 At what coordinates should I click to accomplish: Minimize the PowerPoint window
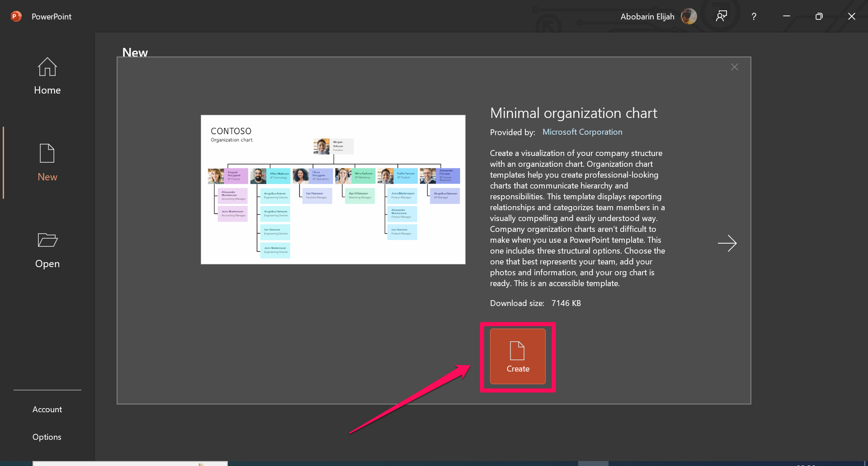pos(787,17)
